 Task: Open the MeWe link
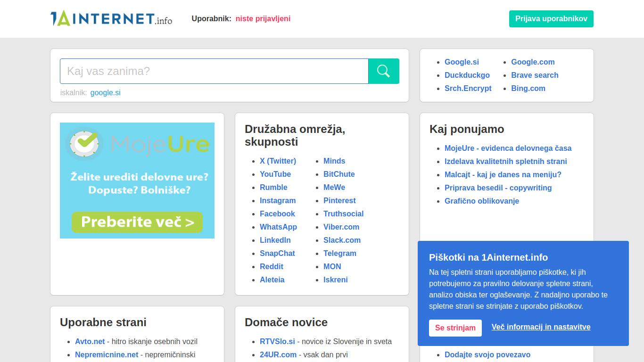[334, 188]
